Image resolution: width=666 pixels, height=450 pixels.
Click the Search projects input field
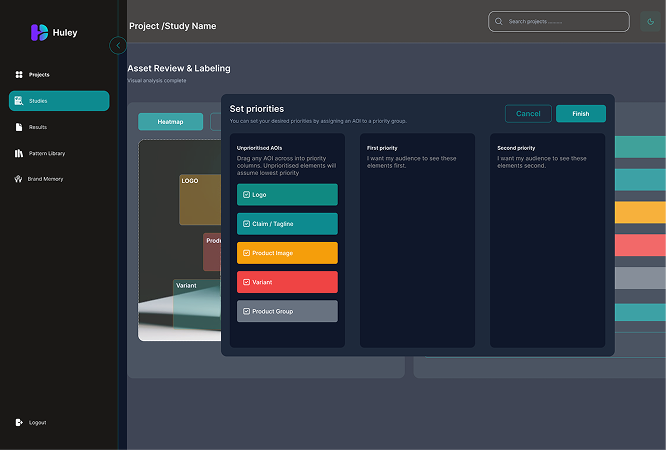(565, 21)
